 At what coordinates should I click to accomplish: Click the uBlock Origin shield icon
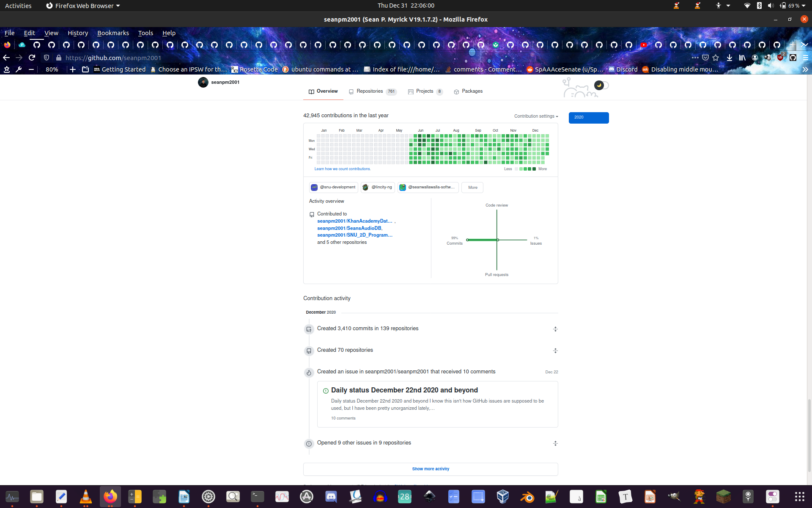[x=781, y=58]
